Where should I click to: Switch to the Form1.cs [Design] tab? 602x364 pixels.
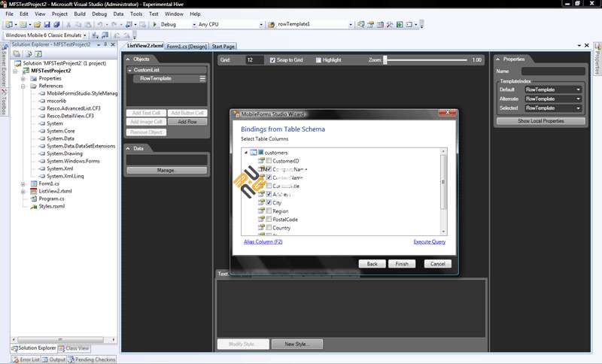tap(187, 47)
